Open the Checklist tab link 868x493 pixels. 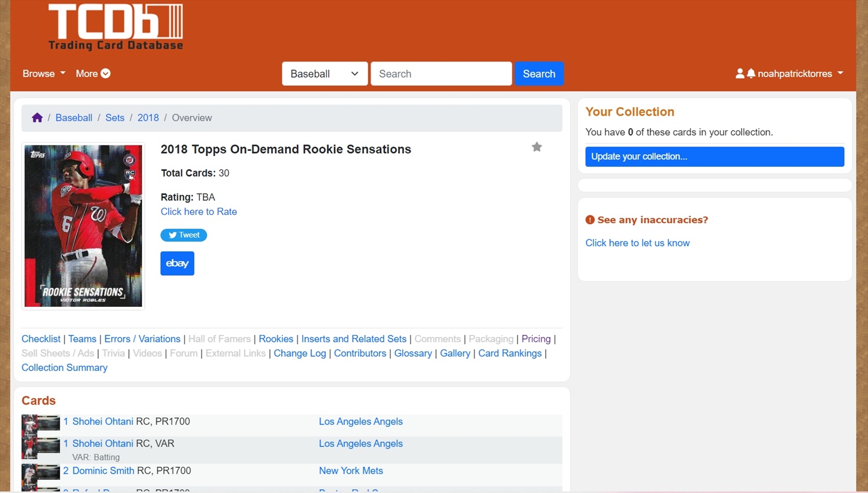(41, 339)
